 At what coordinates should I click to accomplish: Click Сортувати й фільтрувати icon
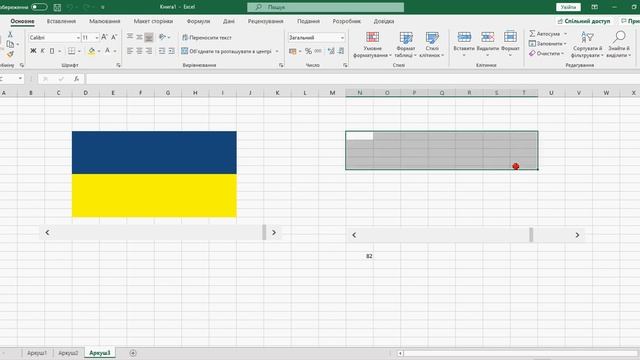coord(587,38)
